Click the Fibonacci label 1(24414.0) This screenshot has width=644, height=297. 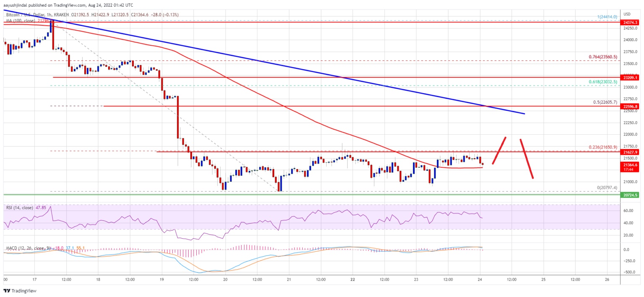pos(608,17)
